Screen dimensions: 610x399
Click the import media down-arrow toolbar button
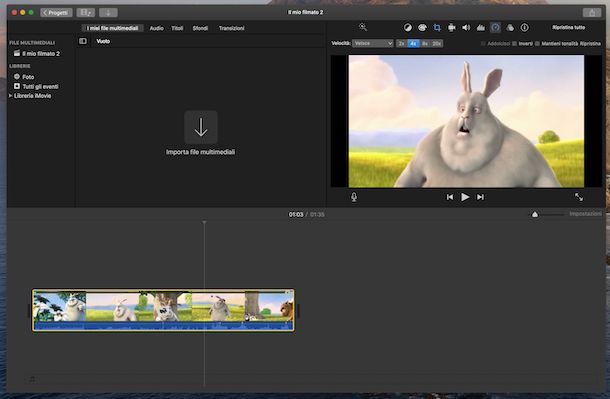(x=108, y=12)
